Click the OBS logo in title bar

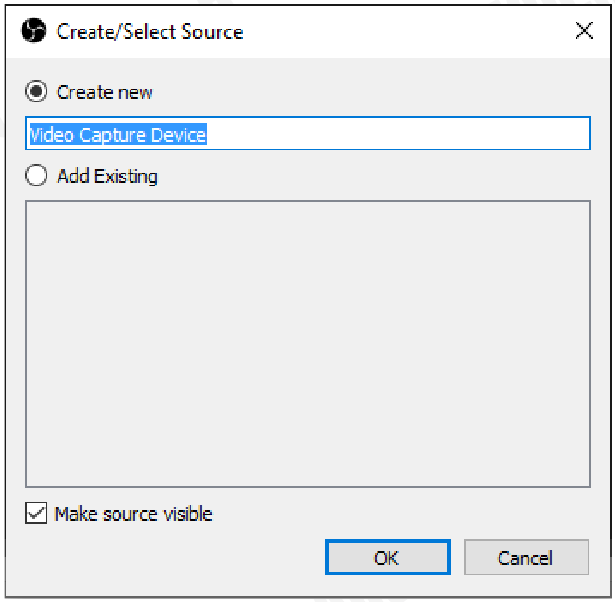click(x=34, y=30)
